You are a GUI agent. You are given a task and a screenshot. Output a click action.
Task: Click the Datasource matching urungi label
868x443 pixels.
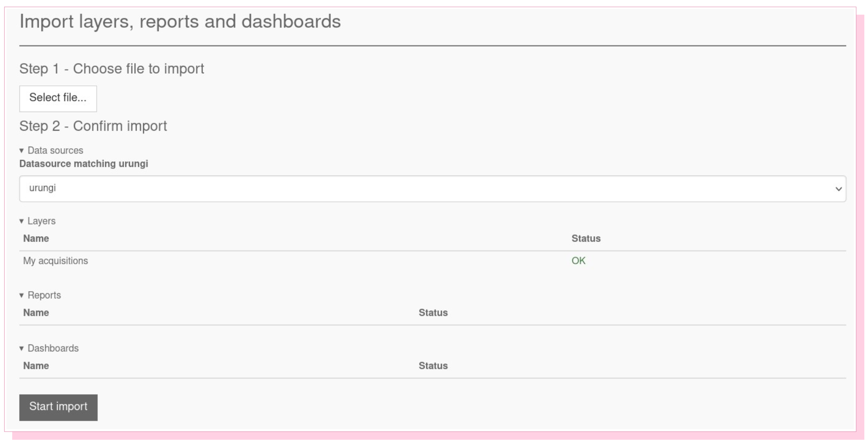pos(83,164)
